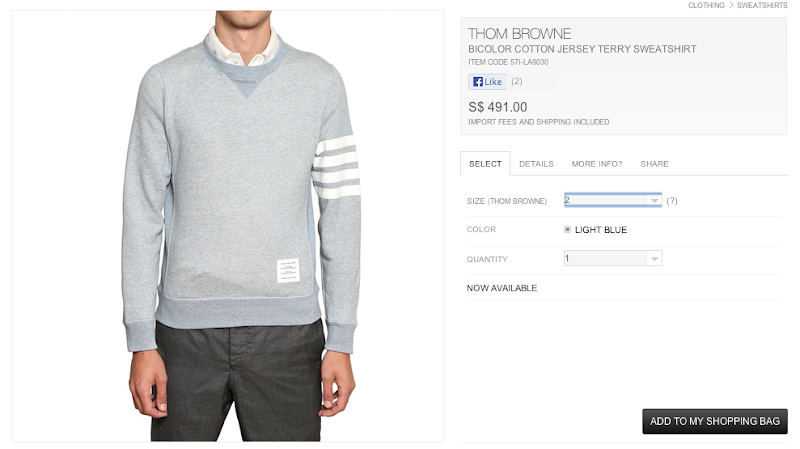Click the Thom Browne brand name
This screenshot has width=800, height=449.
coord(519,34)
